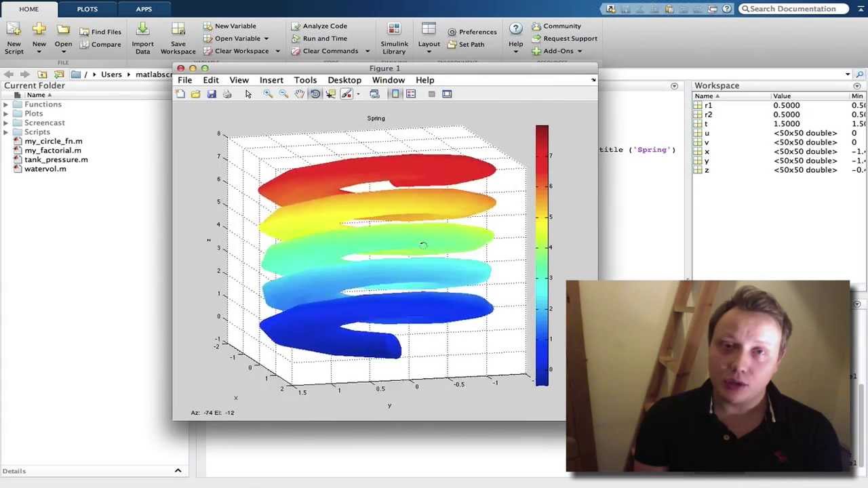Open the Clear Workspace dropdown arrow
The image size is (868, 488).
(277, 52)
